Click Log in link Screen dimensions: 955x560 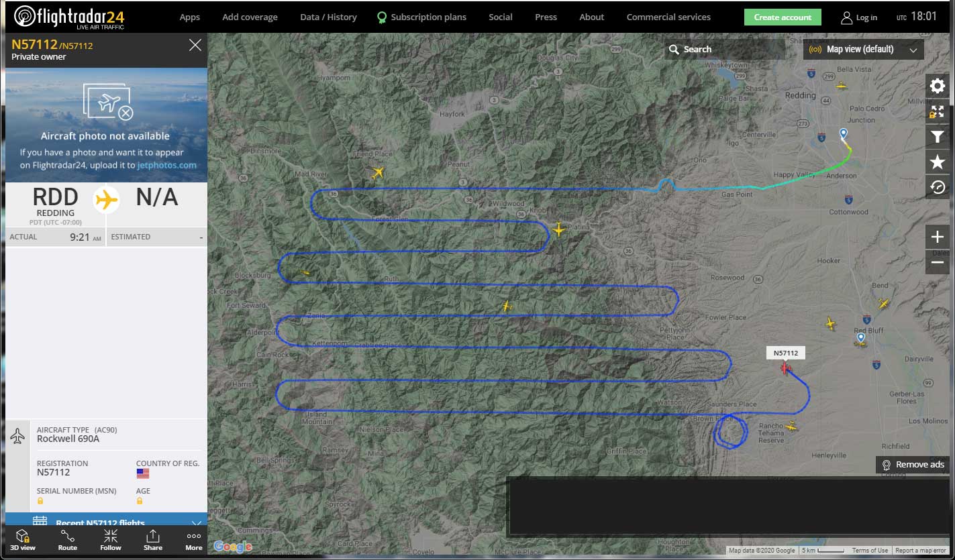866,17
